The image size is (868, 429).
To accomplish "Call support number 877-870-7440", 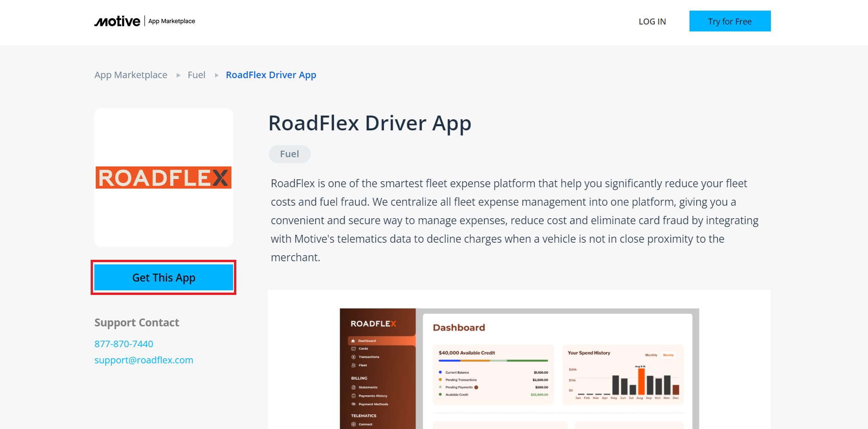I will point(123,344).
